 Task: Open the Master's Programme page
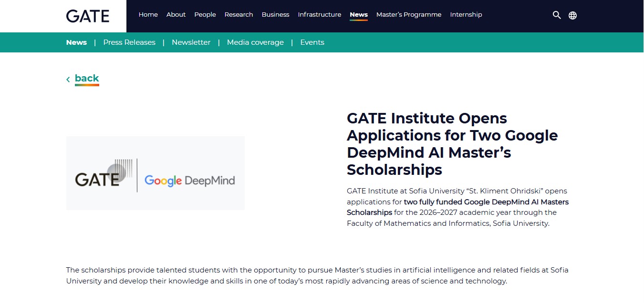tap(409, 15)
